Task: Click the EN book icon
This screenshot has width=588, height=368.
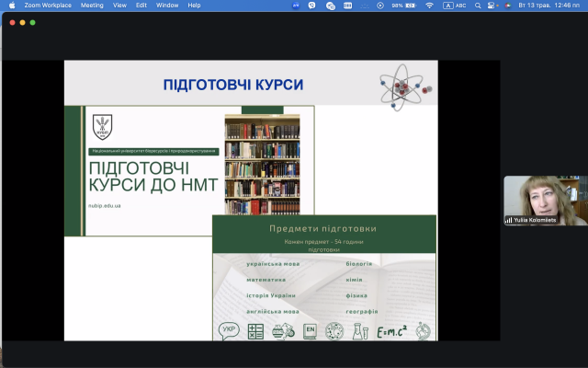Action: tap(311, 330)
